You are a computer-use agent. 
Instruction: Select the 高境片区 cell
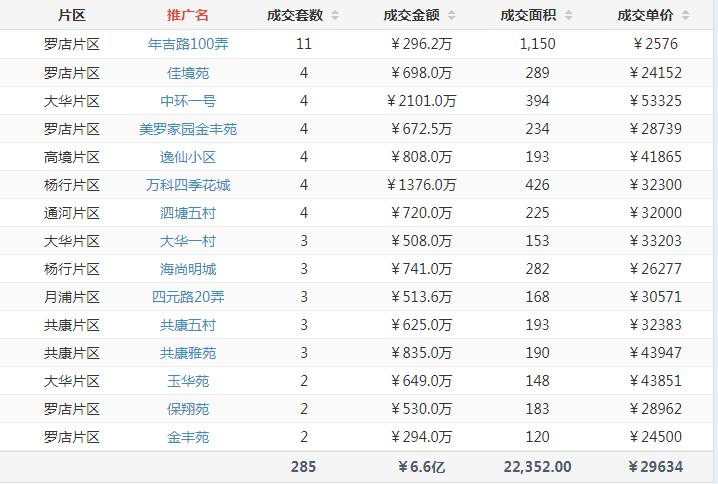[x=72, y=157]
